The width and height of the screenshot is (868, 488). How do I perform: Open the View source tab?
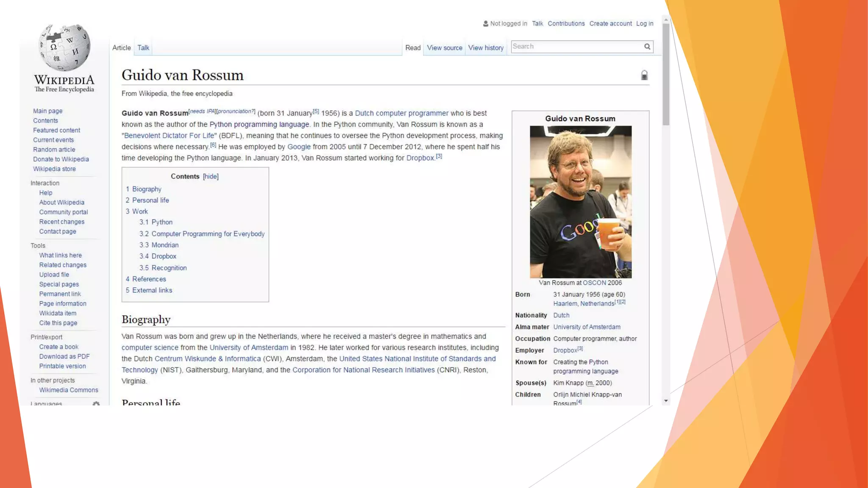[x=444, y=48]
